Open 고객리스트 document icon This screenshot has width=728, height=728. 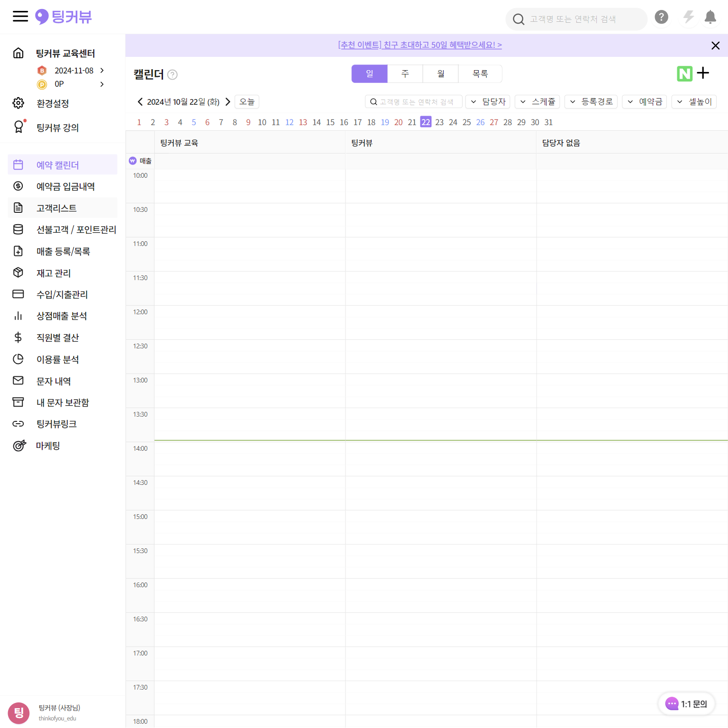18,208
